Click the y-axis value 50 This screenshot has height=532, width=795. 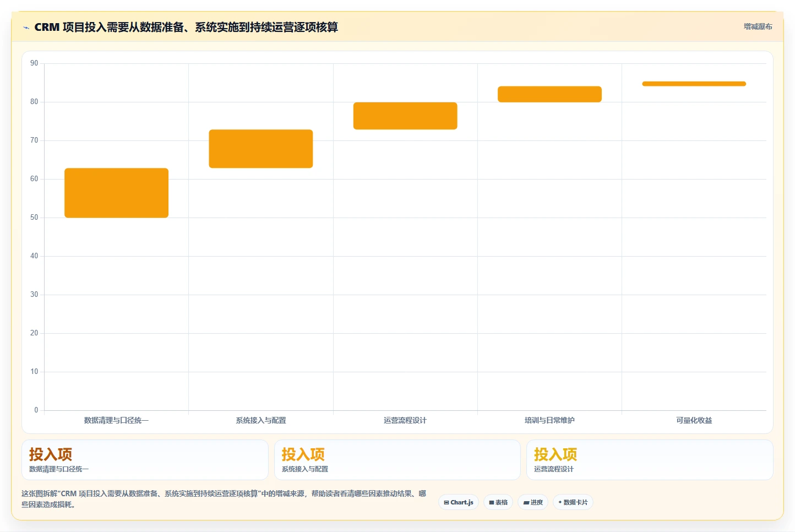coord(34,218)
